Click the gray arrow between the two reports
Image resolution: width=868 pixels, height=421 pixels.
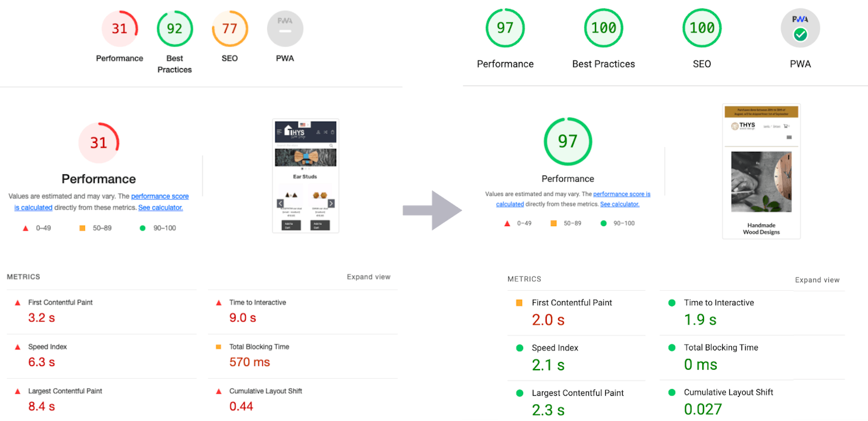point(432,210)
